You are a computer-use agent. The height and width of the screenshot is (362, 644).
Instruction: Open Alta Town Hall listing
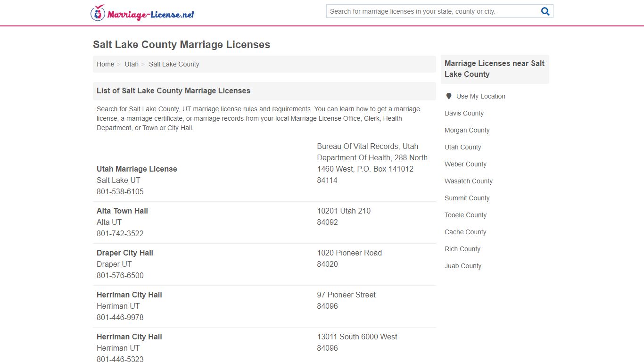tap(122, 211)
